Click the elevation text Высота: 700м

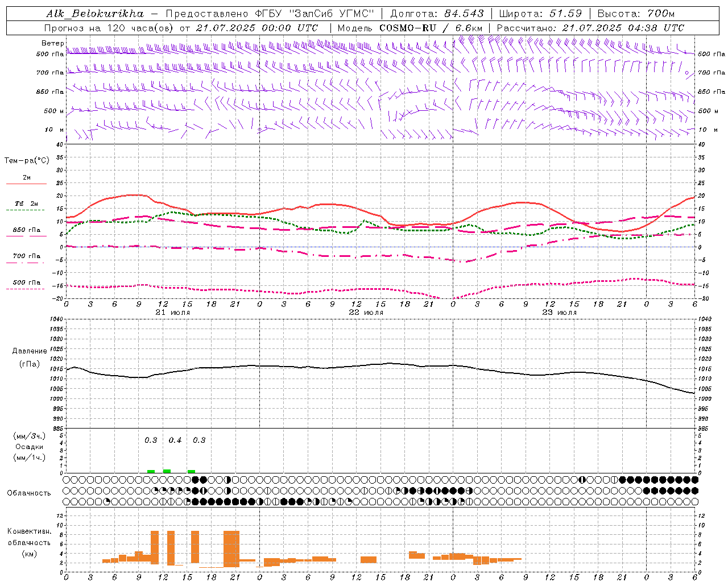tap(636, 14)
